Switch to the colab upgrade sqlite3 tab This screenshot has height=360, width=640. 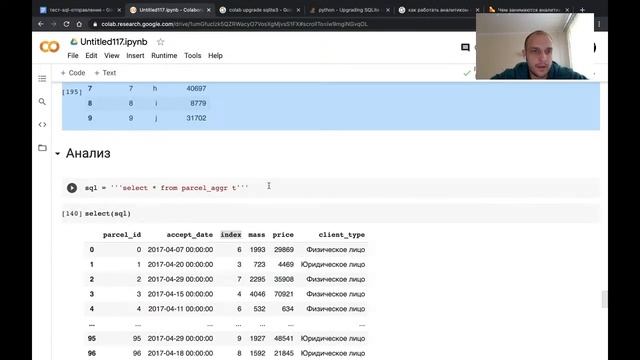pos(259,10)
